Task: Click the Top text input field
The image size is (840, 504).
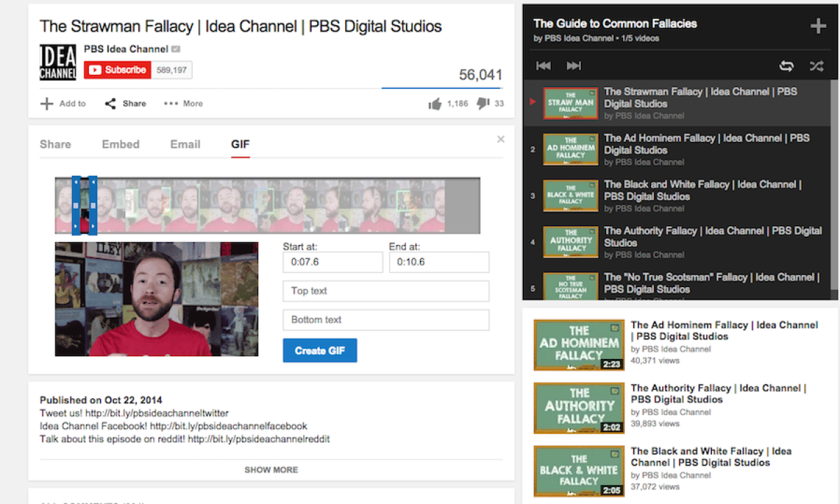Action: pyautogui.click(x=386, y=291)
